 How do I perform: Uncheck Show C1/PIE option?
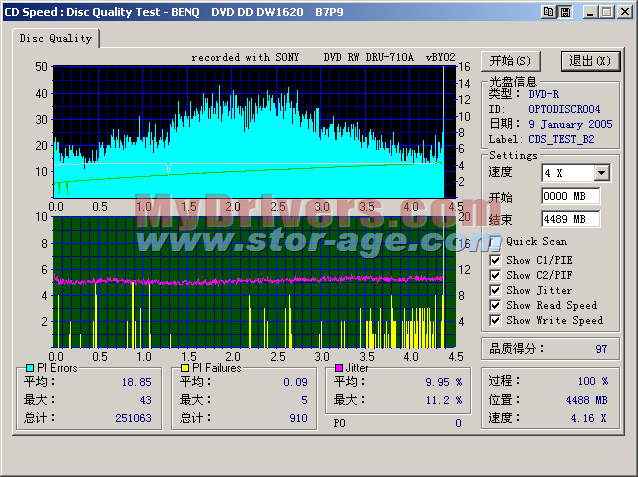[x=496, y=261]
